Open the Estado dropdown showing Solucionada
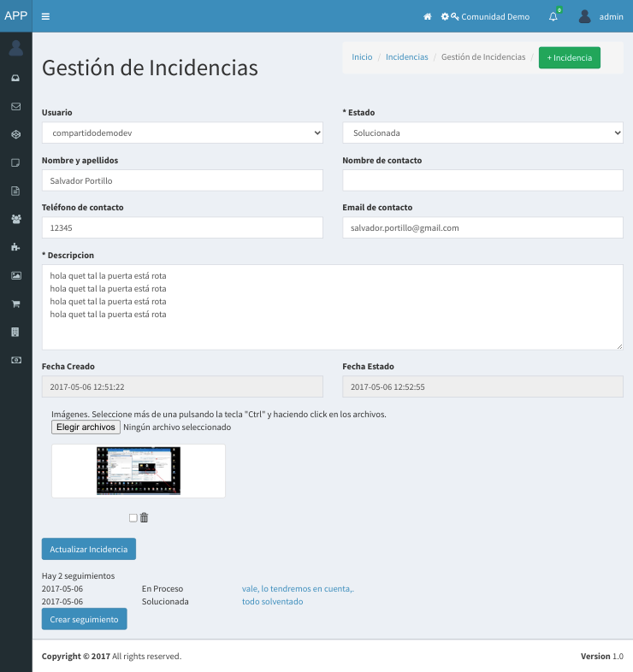This screenshot has width=633, height=672. (482, 133)
